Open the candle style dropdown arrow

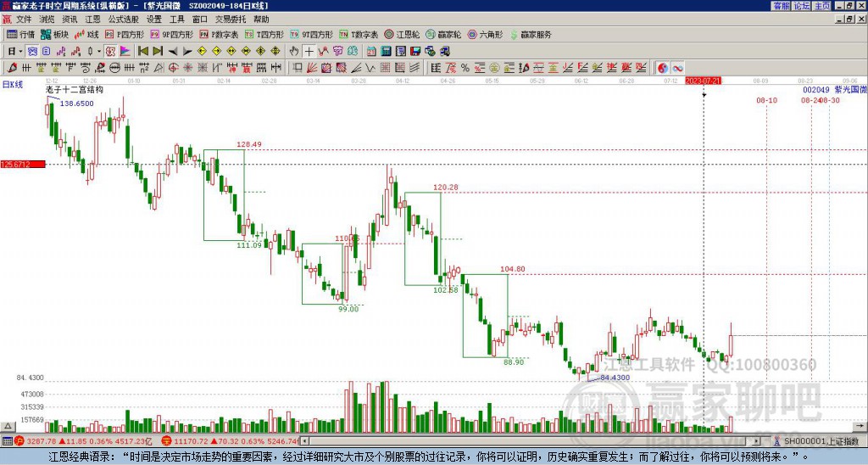[x=99, y=52]
